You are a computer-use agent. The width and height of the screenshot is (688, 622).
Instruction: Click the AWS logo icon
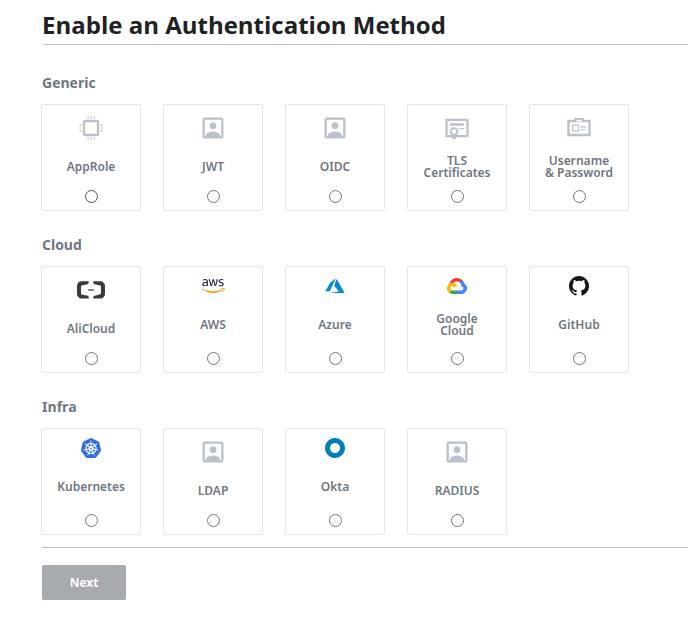[x=213, y=285]
